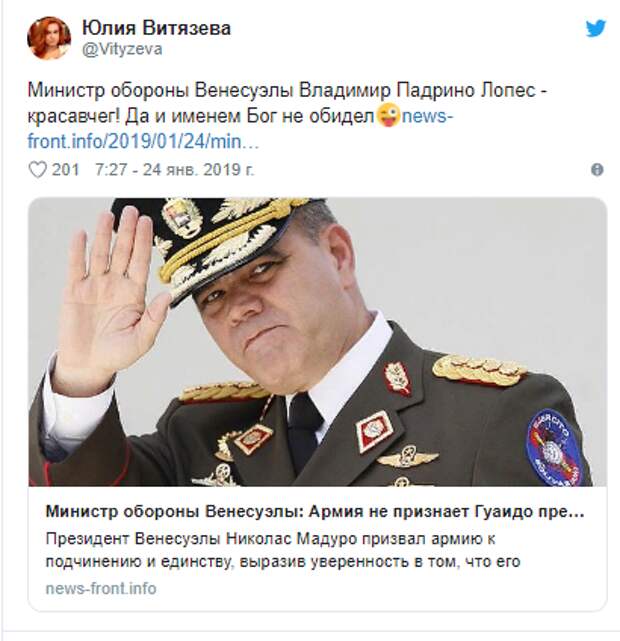Screen dimensions: 620x641
Task: Open the link card photo of the saluting officer
Action: point(318,342)
